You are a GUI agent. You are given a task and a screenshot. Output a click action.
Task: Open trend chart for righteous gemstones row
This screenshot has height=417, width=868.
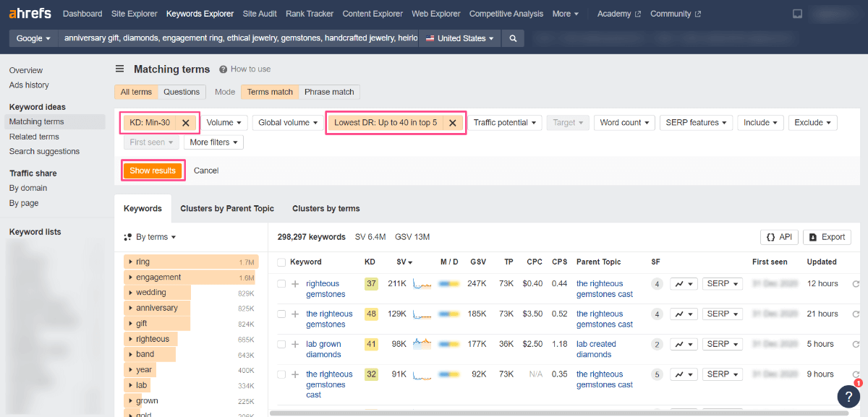tap(684, 284)
